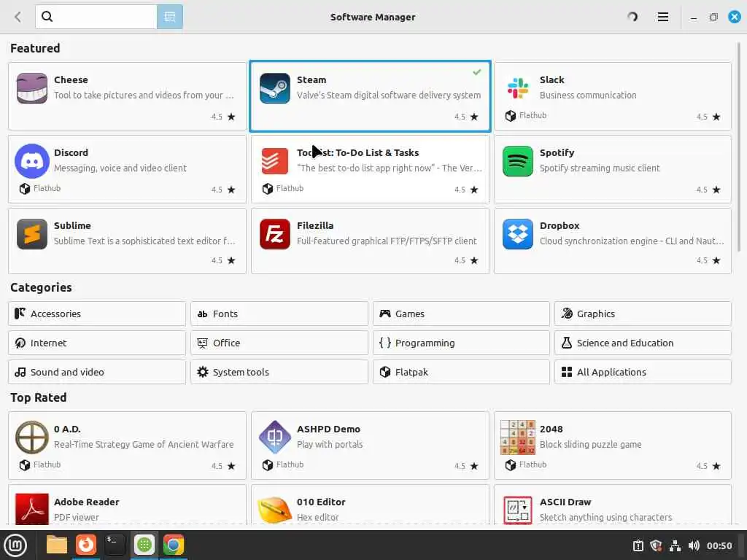Switch to Chrome in taskbar
747x560 pixels.
coord(174,545)
